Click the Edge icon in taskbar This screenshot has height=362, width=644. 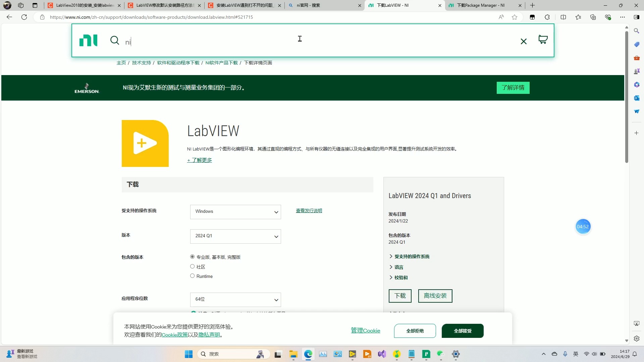pos(308,354)
